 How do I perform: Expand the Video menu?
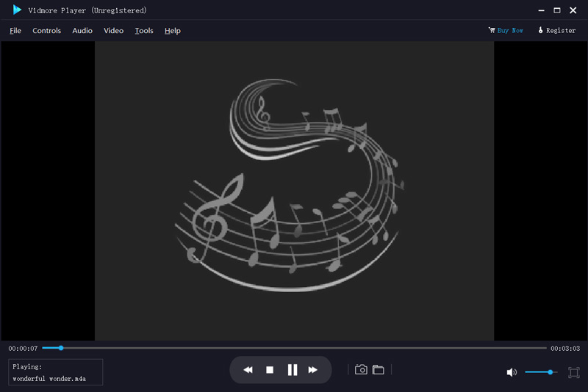[113, 31]
